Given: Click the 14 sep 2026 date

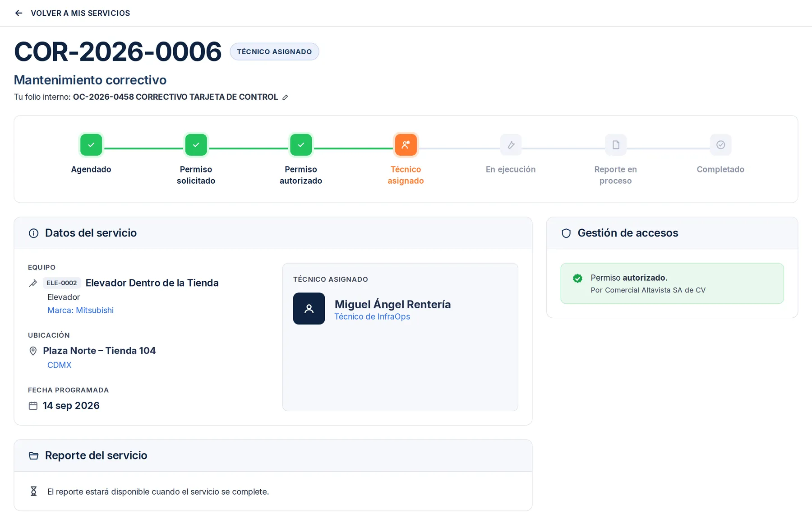Looking at the screenshot, I should click(71, 406).
